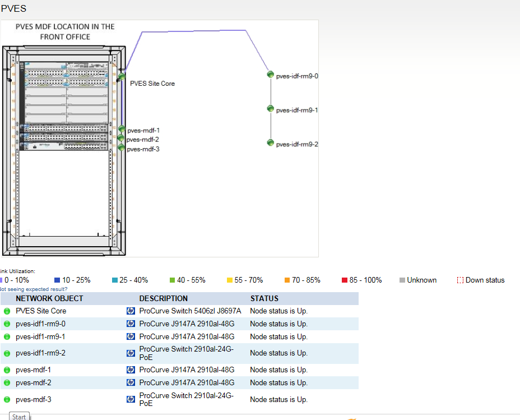Open the PVES Site Core table entry
The width and height of the screenshot is (520, 420).
[41, 311]
